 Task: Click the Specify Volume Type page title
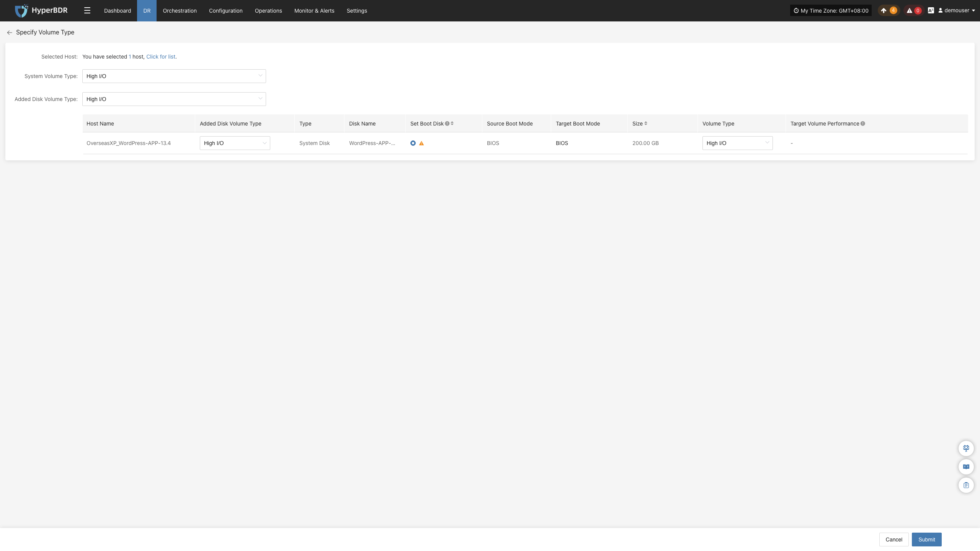(45, 33)
